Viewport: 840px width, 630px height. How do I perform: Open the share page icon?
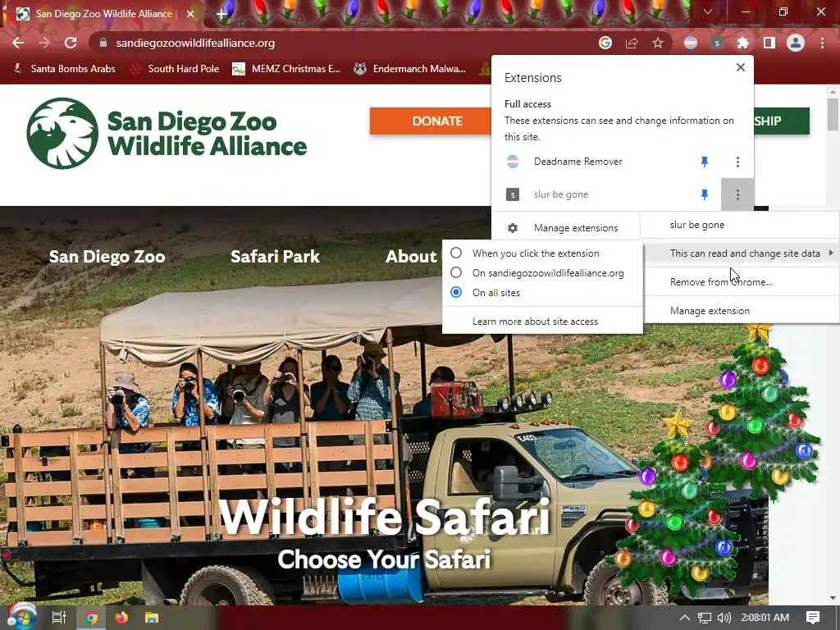[632, 43]
